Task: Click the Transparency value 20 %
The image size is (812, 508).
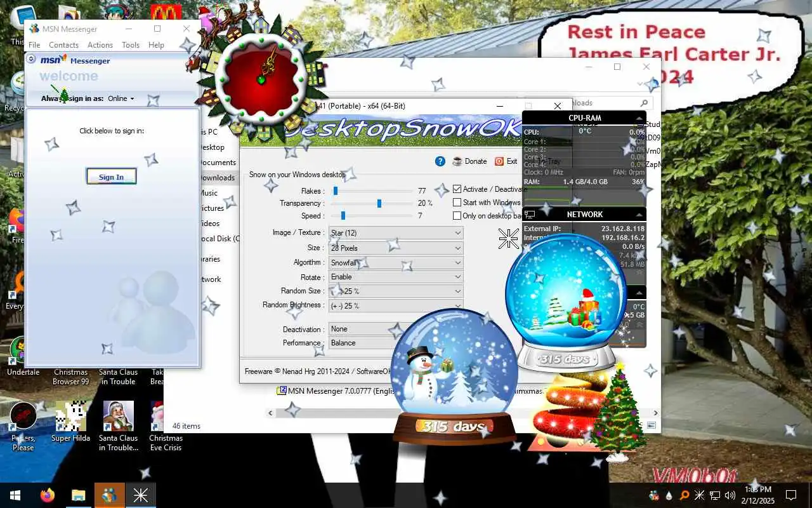Action: (425, 203)
